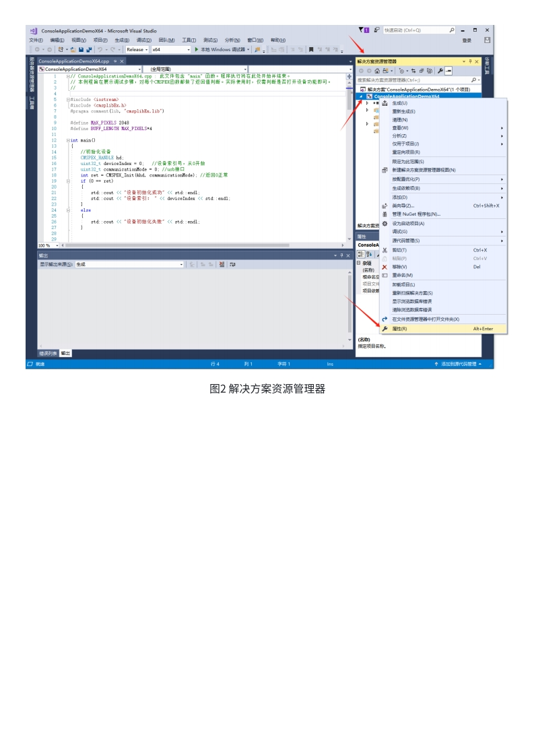Click 登录 sign-in link at top right
534x756 pixels.
point(467,40)
